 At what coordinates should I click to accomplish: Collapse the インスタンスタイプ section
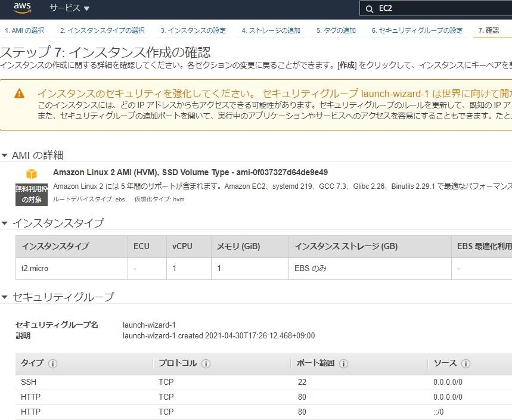click(x=5, y=223)
